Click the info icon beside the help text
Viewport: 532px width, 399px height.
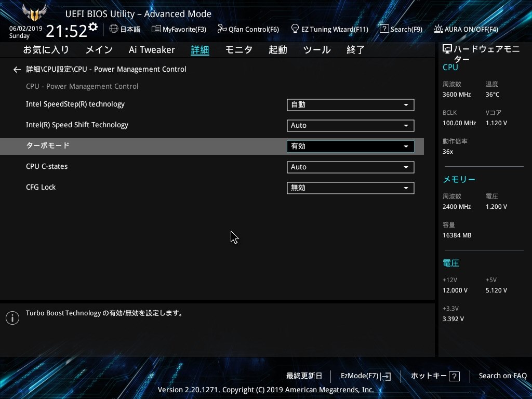(12, 317)
